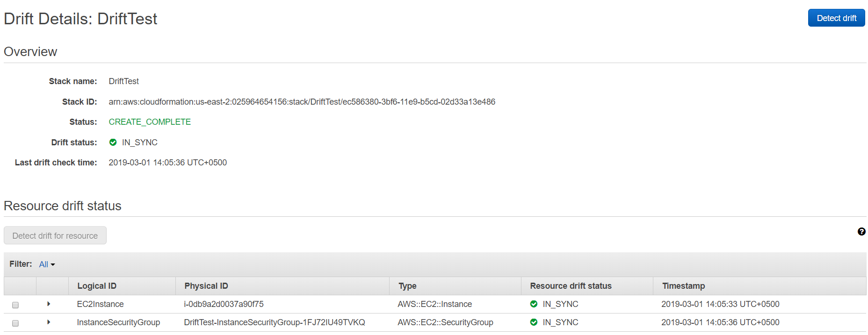Click the physical ID i-0db9a2d0037a90f75

click(224, 304)
